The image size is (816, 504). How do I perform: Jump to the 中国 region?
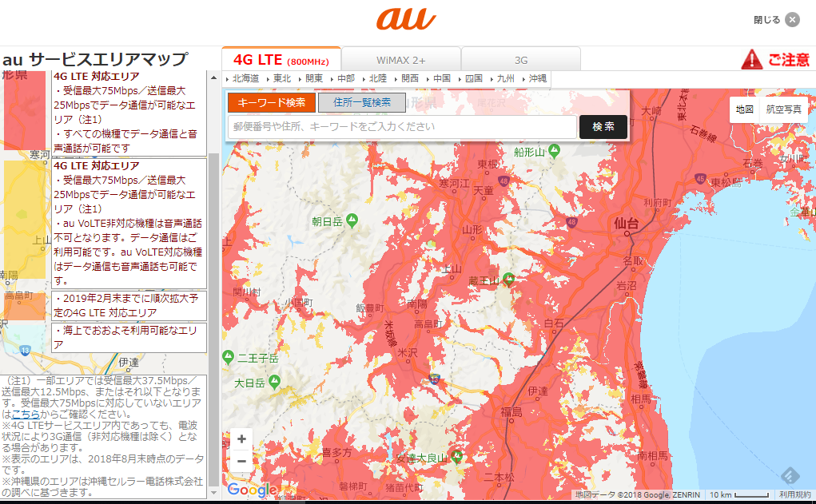click(441, 78)
